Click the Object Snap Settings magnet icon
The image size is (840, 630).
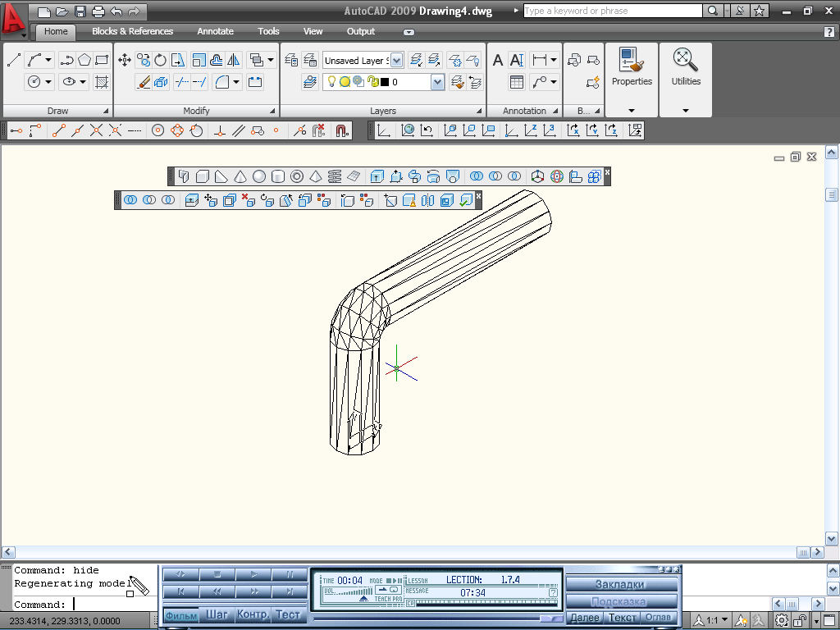coord(342,130)
